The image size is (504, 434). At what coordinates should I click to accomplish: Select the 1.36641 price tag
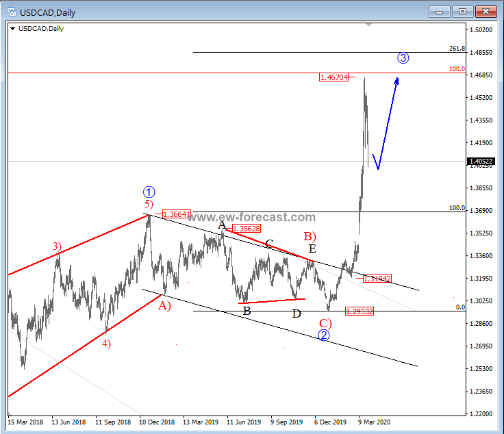coord(176,214)
